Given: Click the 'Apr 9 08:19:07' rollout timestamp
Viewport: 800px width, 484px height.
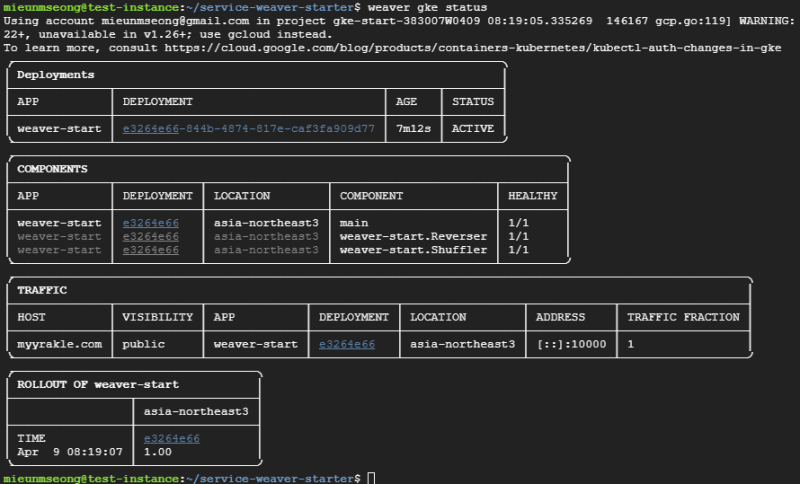Looking at the screenshot, I should [x=70, y=452].
